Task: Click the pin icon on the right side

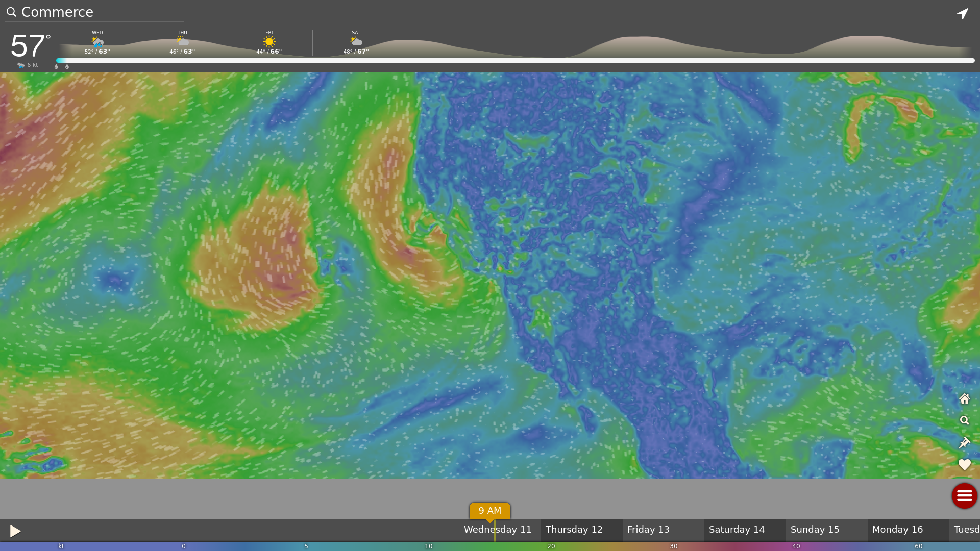Action: pos(964,443)
